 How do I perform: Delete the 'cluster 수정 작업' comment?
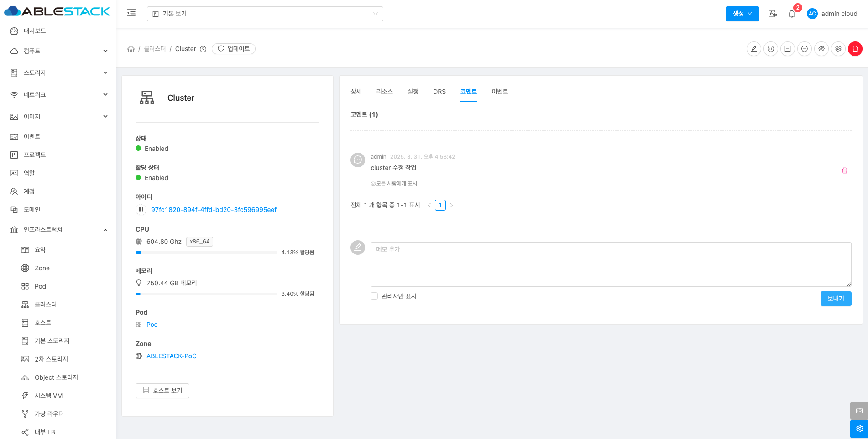pyautogui.click(x=845, y=170)
